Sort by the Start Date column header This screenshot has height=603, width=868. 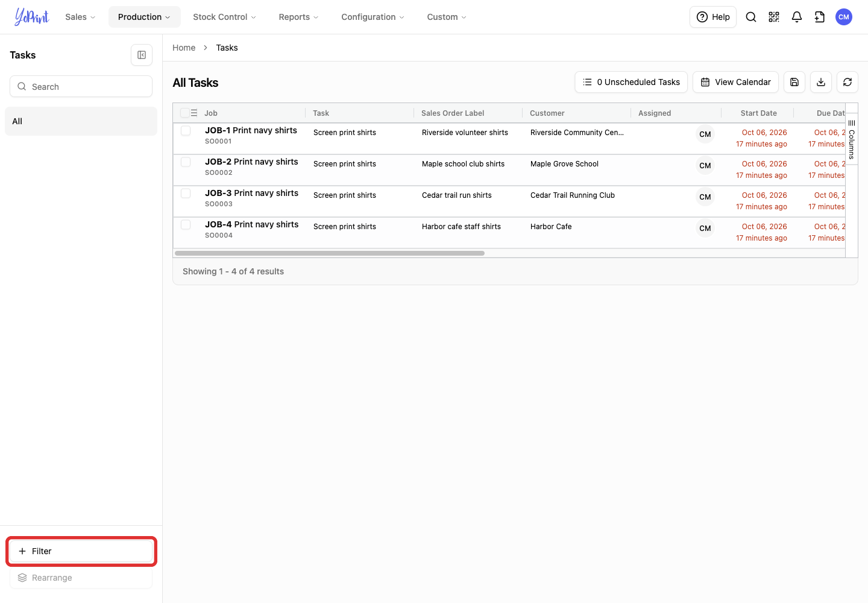pos(758,113)
